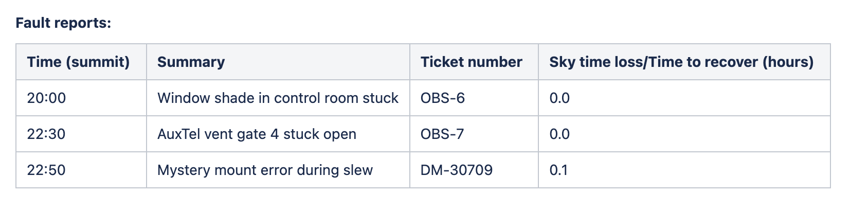Click ticket number OBS-7
The height and width of the screenshot is (211, 868).
point(442,134)
